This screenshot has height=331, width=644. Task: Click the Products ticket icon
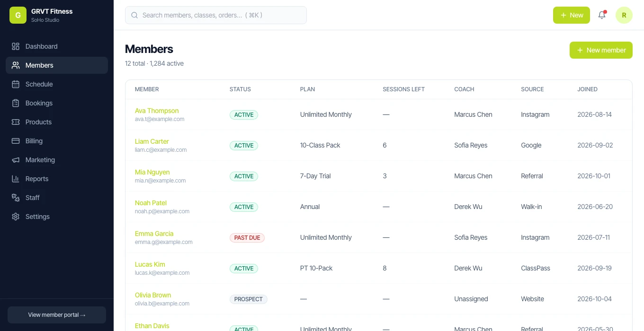(16, 122)
